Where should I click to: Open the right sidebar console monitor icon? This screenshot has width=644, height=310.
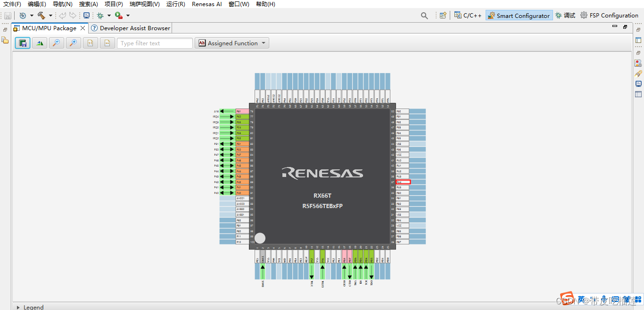[x=638, y=84]
